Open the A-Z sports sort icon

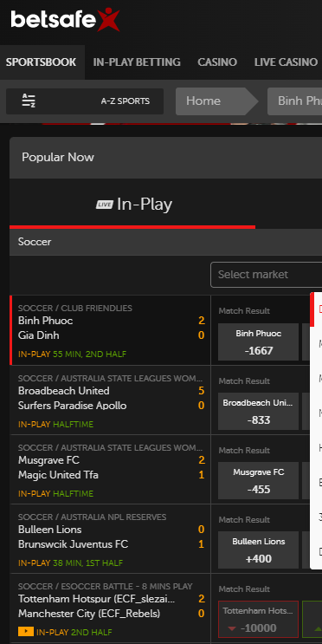[29, 101]
